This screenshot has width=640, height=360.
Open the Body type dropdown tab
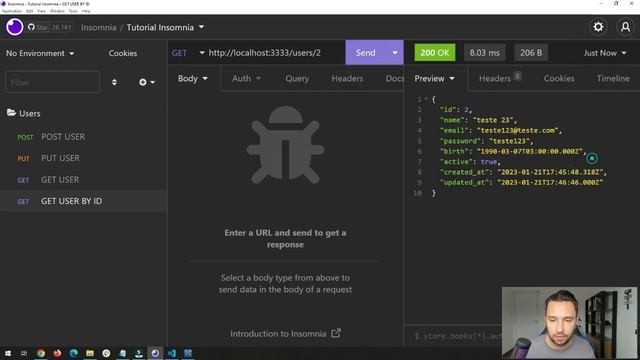193,78
